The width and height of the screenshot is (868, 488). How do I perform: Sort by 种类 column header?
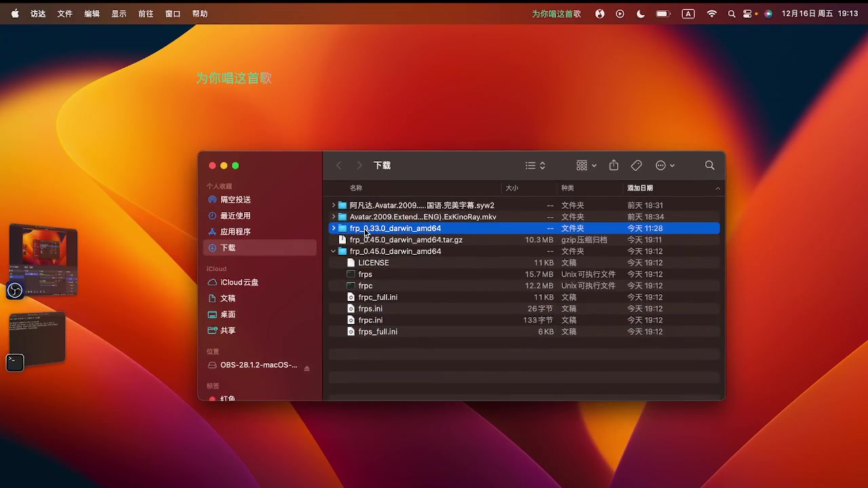click(x=568, y=188)
